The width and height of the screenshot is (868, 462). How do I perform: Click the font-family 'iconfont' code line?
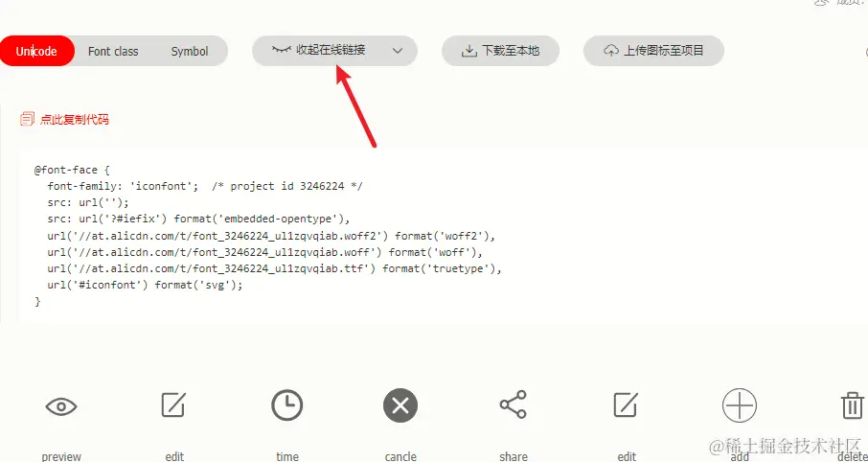coord(205,186)
